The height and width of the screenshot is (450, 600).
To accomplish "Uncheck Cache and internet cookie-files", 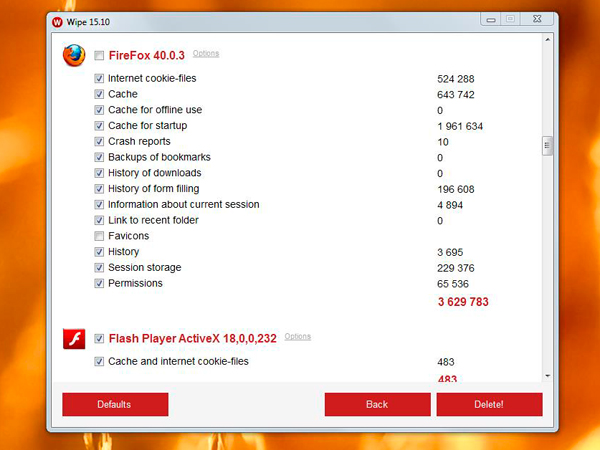I will (99, 362).
